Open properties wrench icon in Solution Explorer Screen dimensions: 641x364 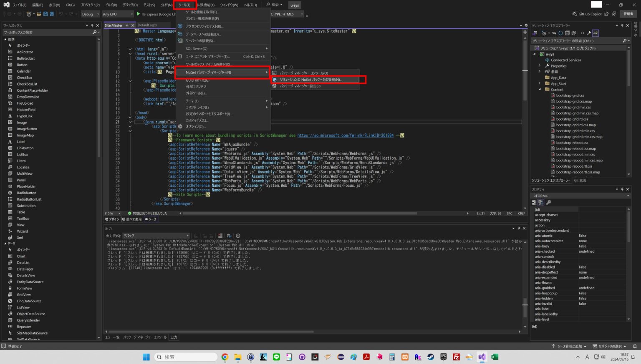click(x=589, y=33)
